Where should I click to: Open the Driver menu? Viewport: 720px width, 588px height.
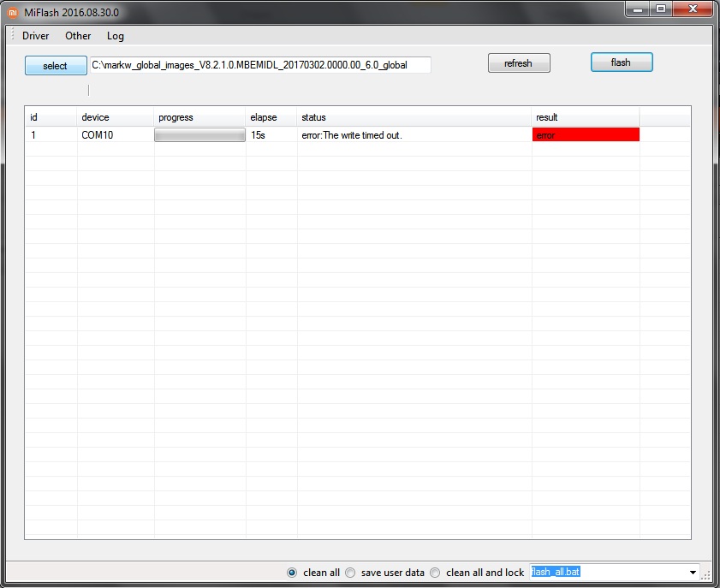35,36
